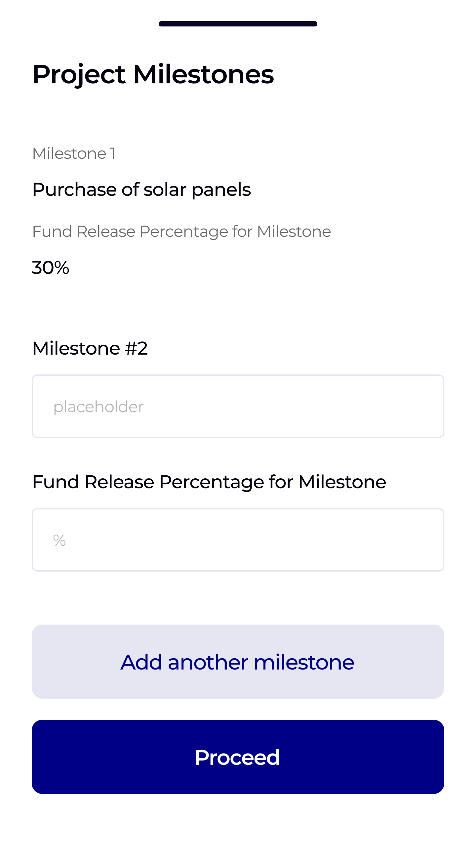Tap the Proceed button

click(x=238, y=757)
